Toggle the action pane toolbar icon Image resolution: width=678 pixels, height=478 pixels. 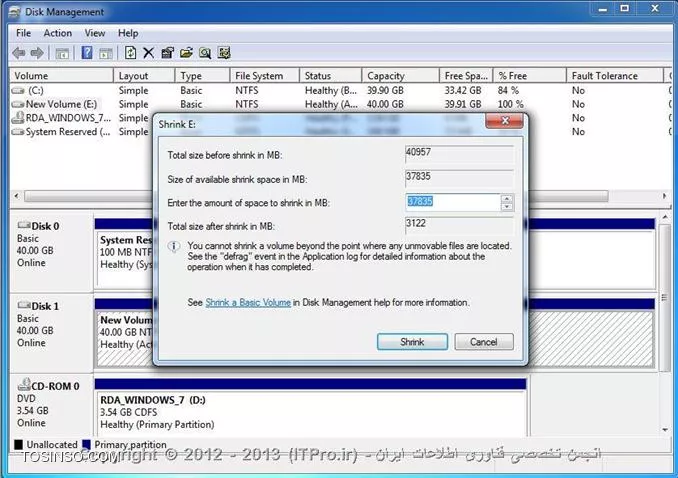point(106,54)
